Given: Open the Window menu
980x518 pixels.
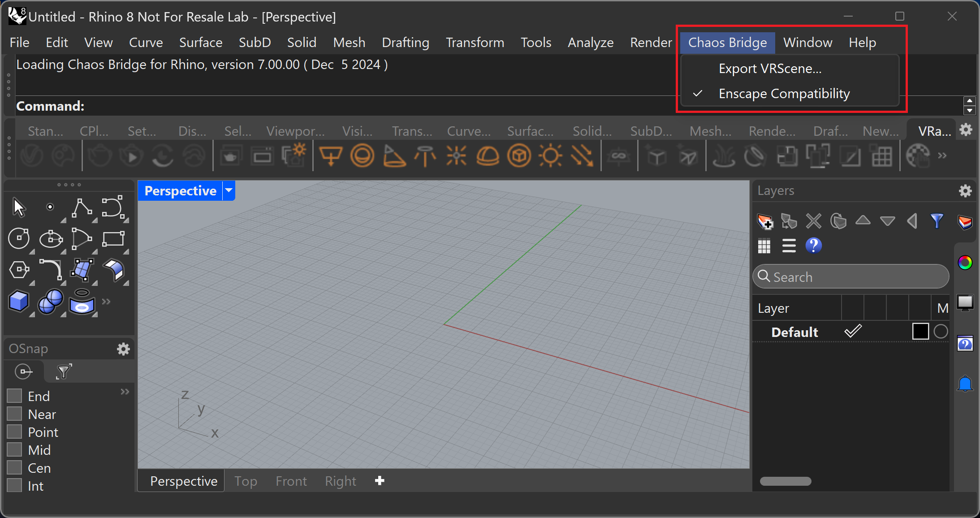Looking at the screenshot, I should tap(807, 43).
